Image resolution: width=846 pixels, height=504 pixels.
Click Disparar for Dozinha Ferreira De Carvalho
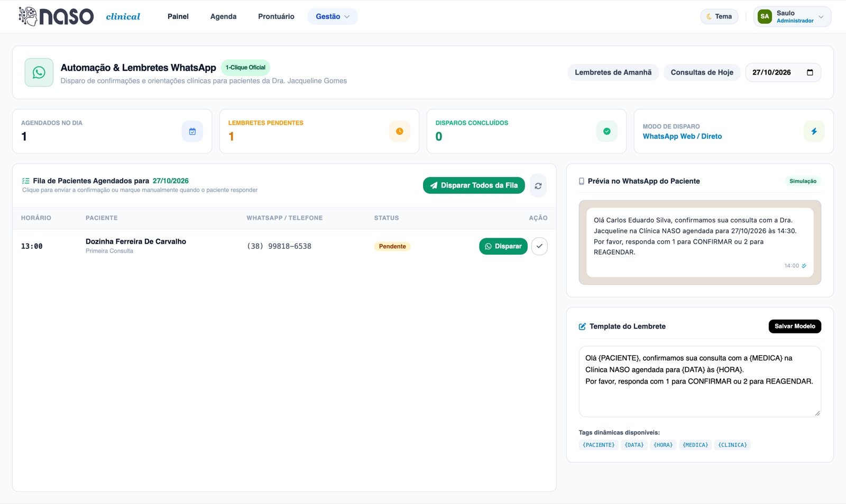503,246
